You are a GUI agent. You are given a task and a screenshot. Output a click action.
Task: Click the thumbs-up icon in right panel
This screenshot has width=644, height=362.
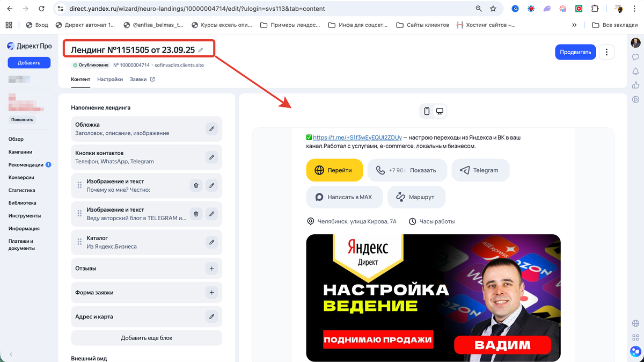(x=635, y=85)
